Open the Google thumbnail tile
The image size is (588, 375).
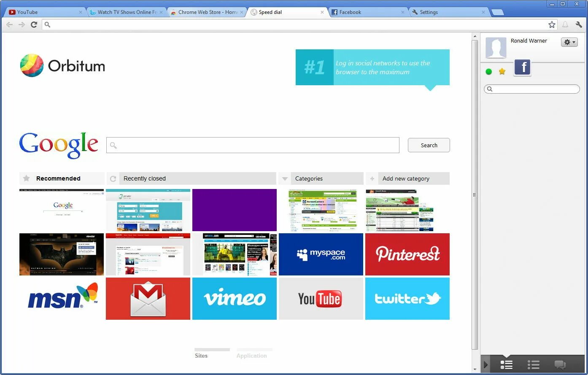[62, 210]
